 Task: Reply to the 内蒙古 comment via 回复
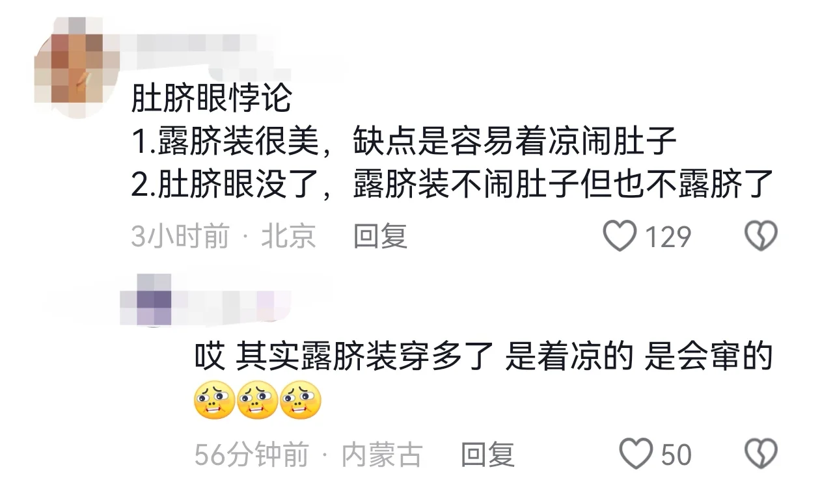tap(488, 455)
